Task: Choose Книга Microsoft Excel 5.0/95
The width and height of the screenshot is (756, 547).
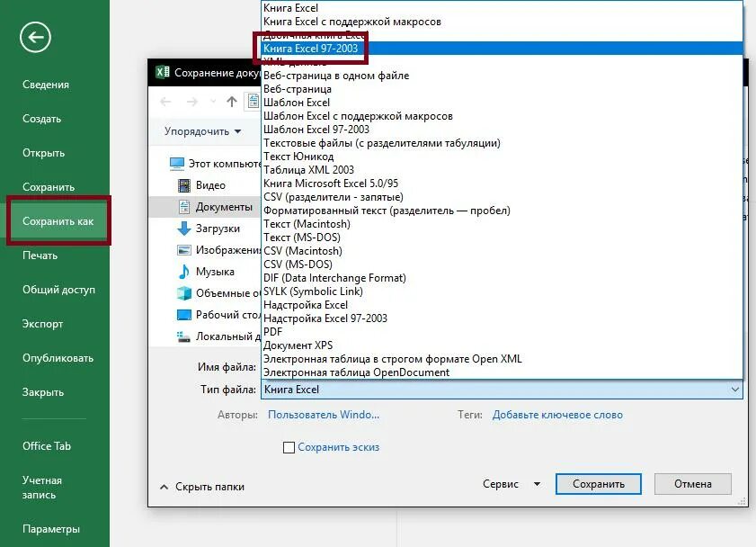Action: [x=502, y=184]
